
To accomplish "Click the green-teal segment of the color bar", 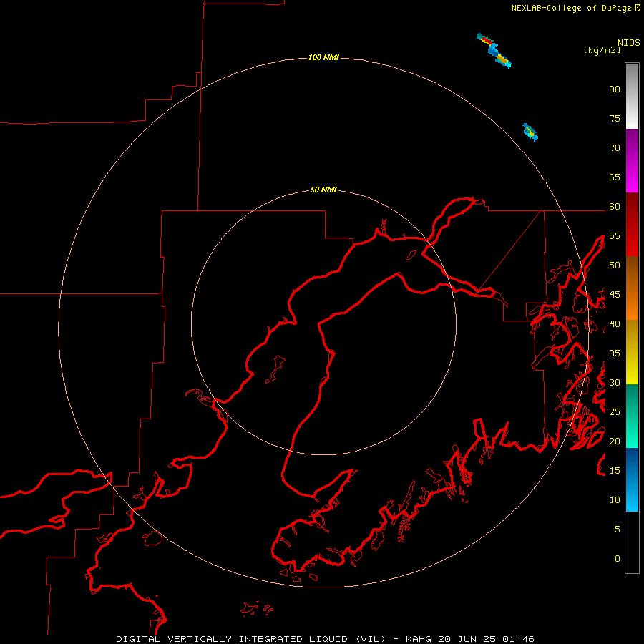I will 632,416.
